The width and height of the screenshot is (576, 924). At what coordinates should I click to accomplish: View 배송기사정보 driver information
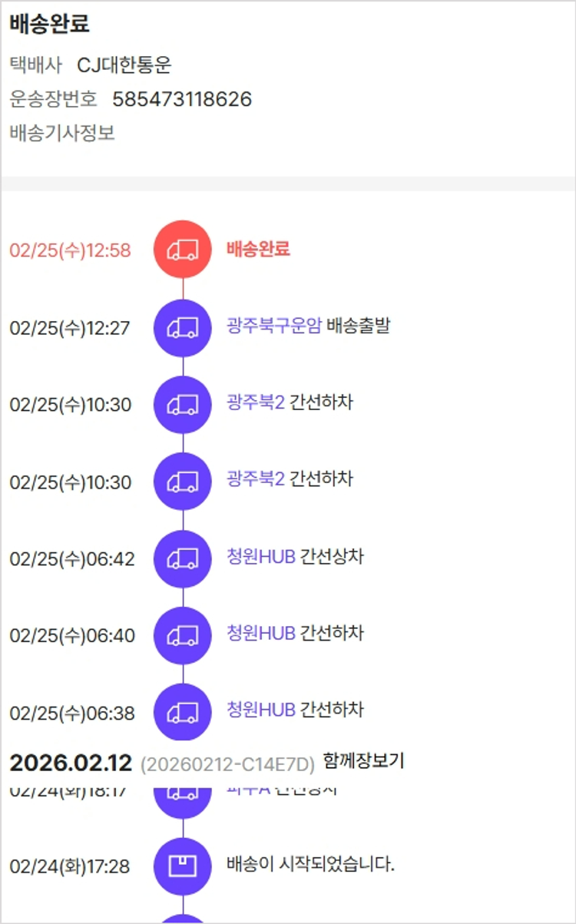(62, 133)
